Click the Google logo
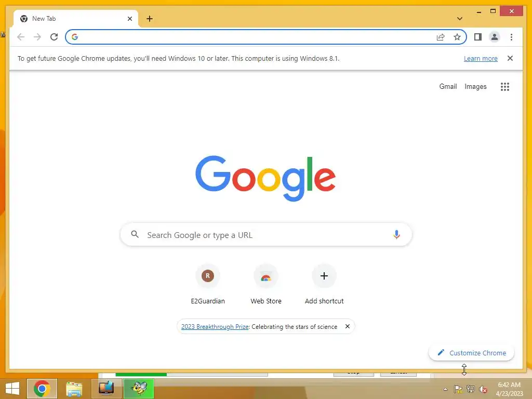 265,179
